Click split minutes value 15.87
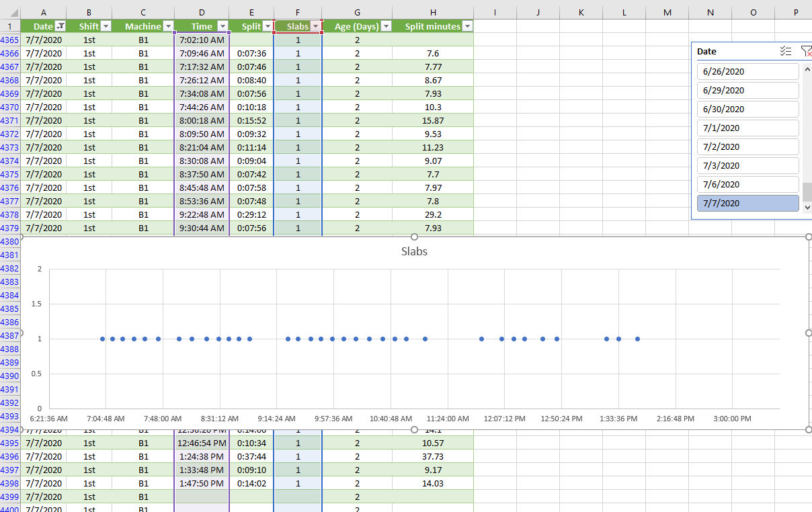Viewport: 812px width, 512px height. pyautogui.click(x=433, y=120)
